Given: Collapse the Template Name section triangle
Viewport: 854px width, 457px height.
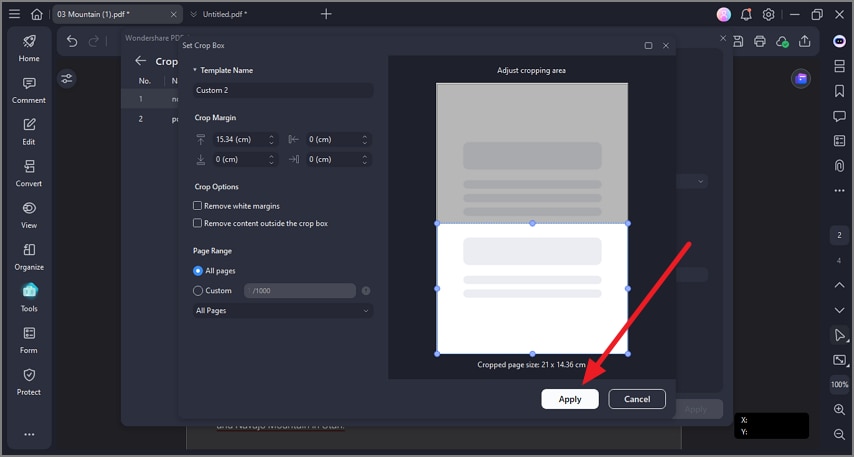Looking at the screenshot, I should (x=195, y=70).
